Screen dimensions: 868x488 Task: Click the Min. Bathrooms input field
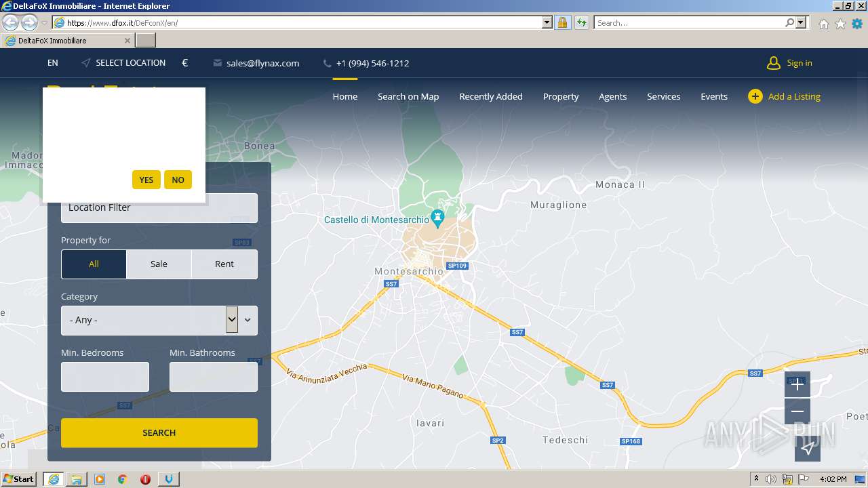214,377
